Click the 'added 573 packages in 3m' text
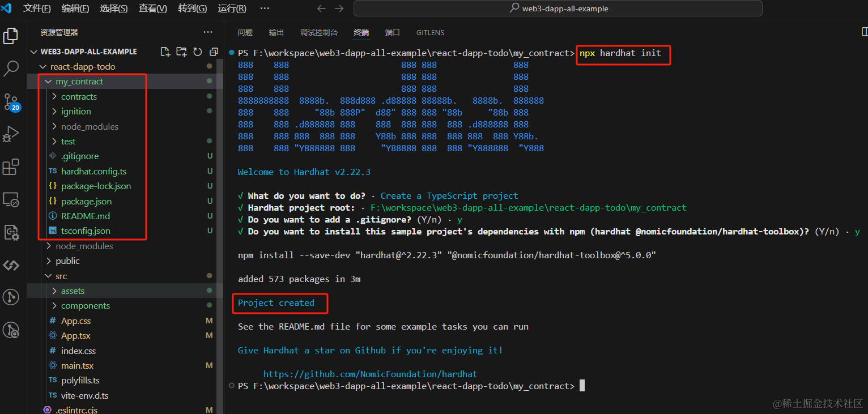The image size is (868, 414). click(299, 279)
